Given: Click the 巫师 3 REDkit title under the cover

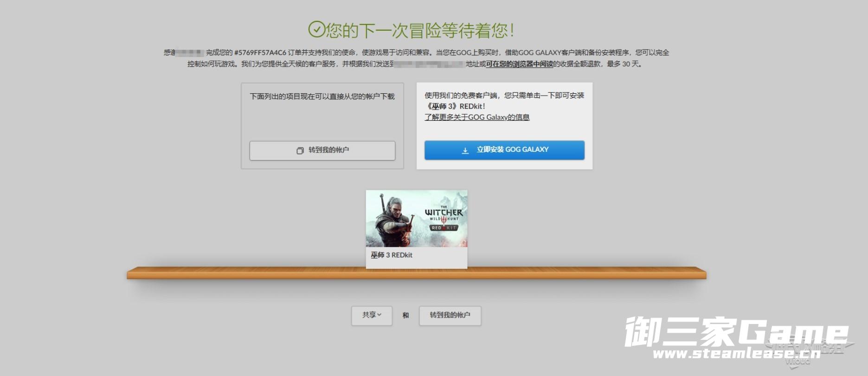Looking at the screenshot, I should coord(391,255).
